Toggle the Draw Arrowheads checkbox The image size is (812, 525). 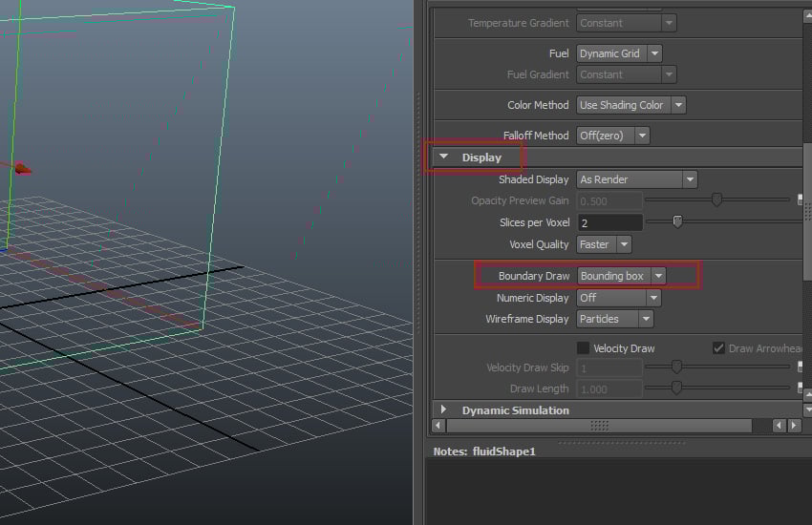click(718, 348)
